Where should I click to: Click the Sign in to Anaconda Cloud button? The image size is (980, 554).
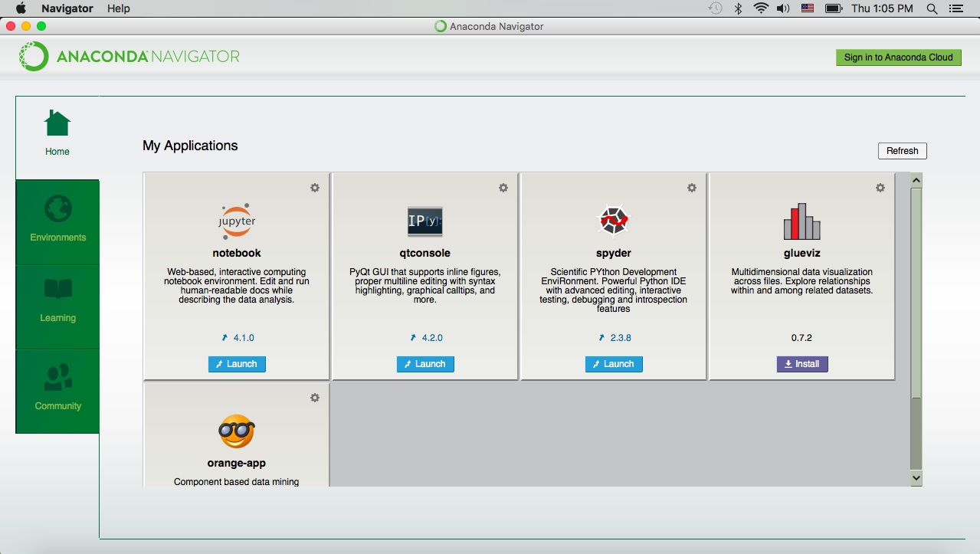point(898,57)
